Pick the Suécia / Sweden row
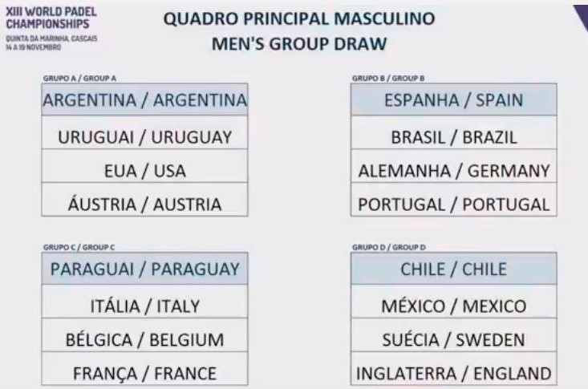This screenshot has width=588, height=389. coord(454,335)
